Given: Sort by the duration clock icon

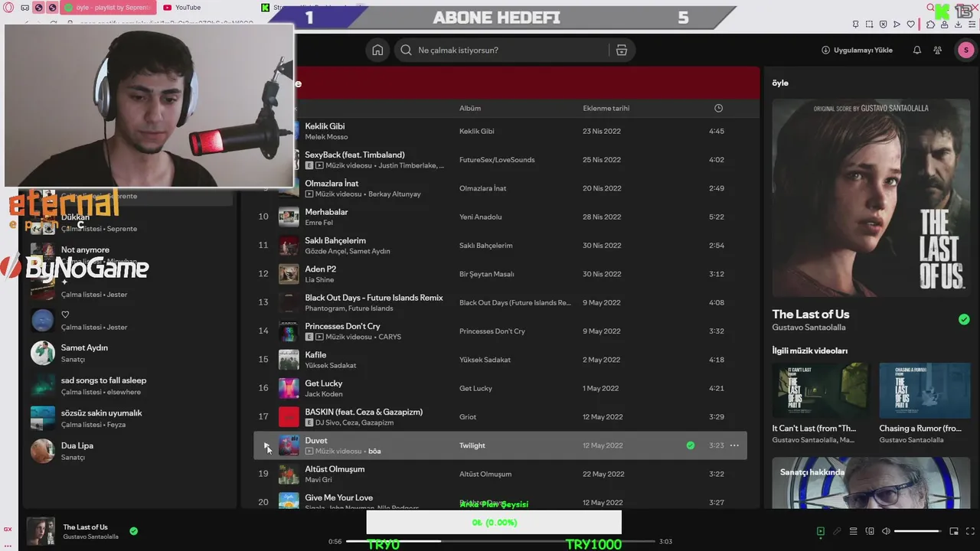Looking at the screenshot, I should click(x=718, y=108).
